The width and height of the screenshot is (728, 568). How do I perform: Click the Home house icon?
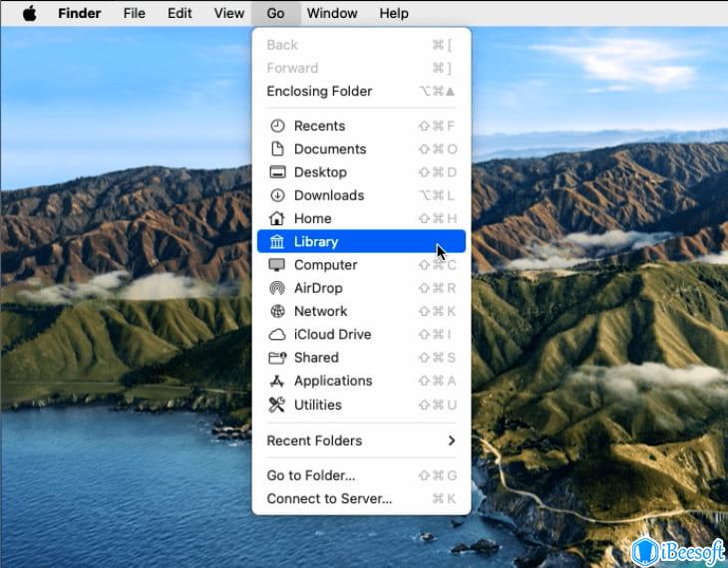pyautogui.click(x=276, y=218)
